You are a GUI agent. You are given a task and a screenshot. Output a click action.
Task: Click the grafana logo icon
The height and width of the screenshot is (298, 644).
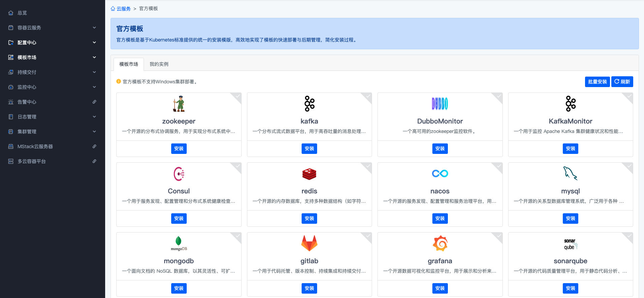click(x=440, y=243)
